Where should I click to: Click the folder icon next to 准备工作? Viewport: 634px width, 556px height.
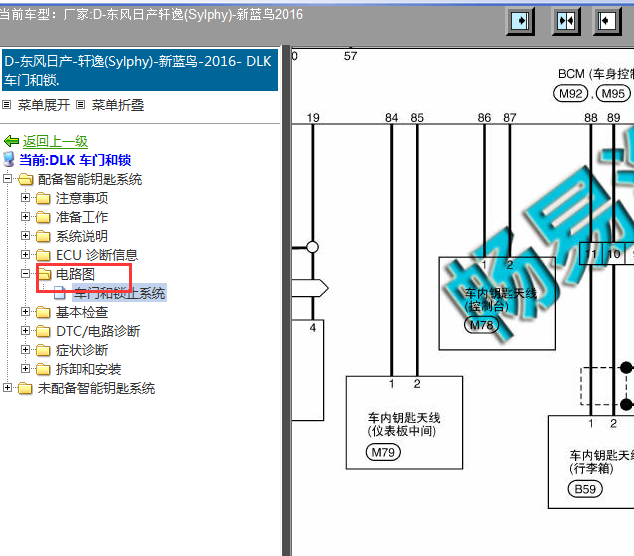tap(43, 217)
